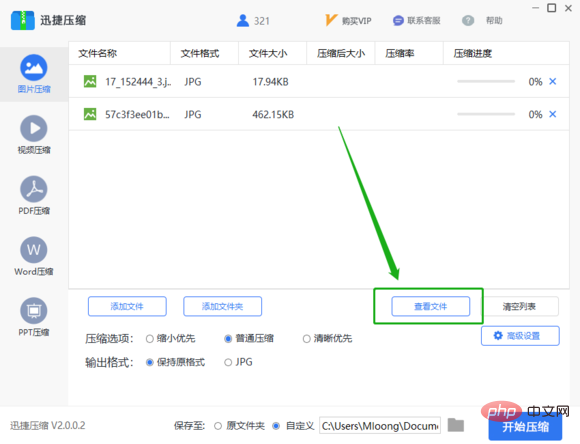This screenshot has height=444, width=580.
Task: Select 清晰优先 compression option
Action: [x=306, y=339]
